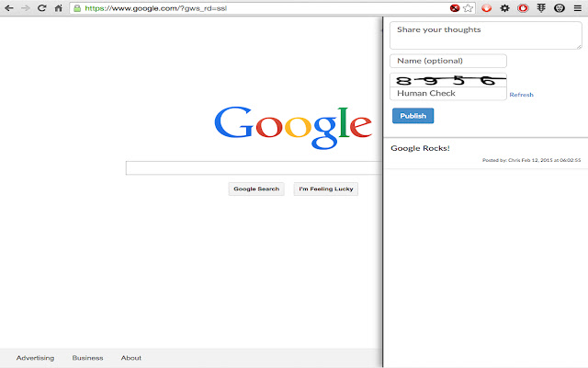Click the Publish button
This screenshot has width=588, height=368.
[x=413, y=116]
